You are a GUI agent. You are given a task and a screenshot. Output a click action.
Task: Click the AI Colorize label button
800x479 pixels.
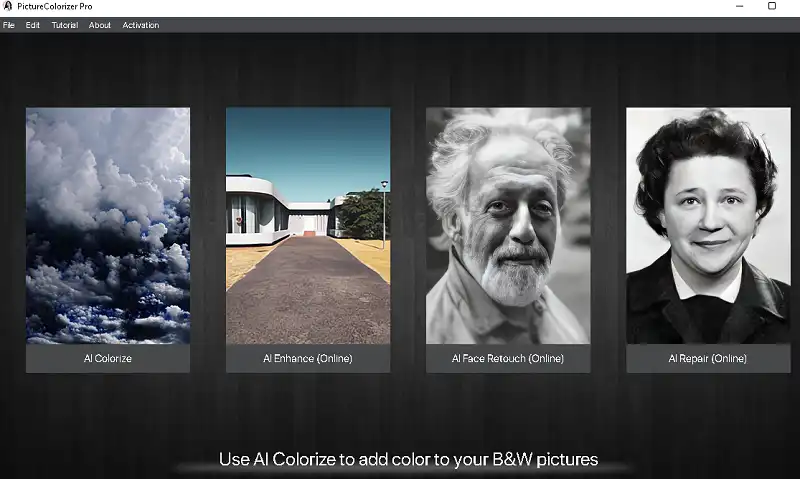(x=108, y=358)
